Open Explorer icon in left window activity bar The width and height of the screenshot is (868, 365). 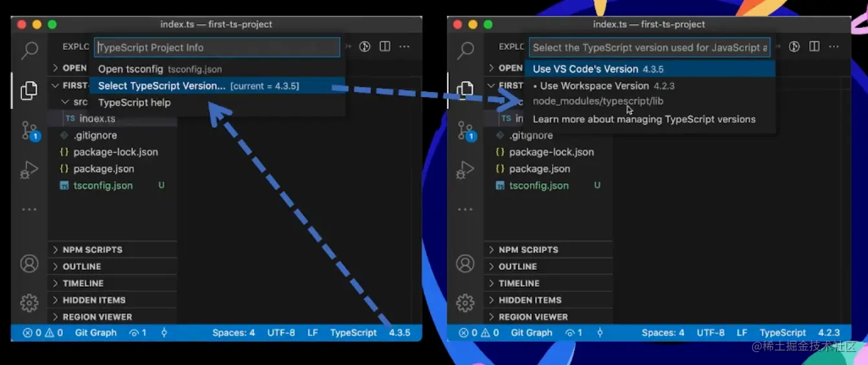(x=29, y=90)
